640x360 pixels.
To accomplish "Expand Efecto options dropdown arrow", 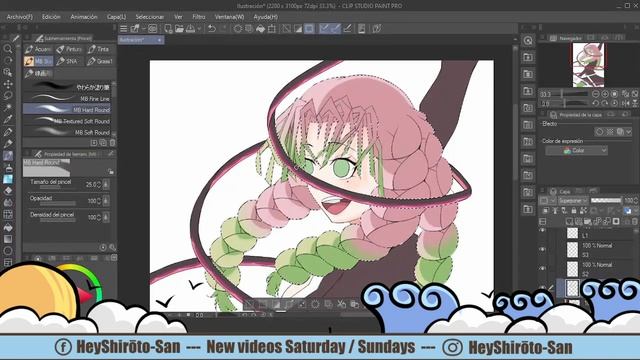I will tap(629, 132).
